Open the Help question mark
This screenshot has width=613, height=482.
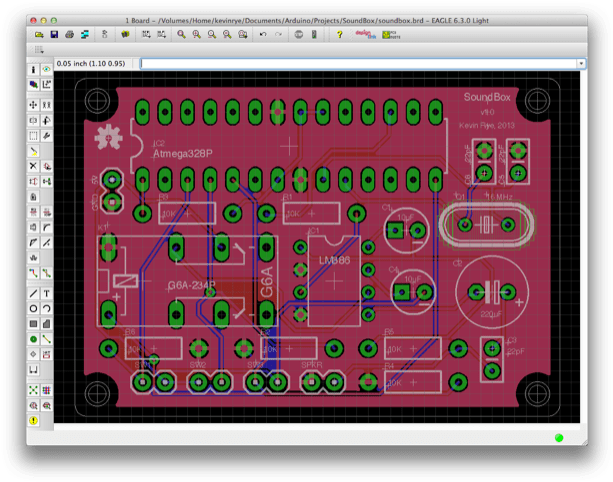(339, 35)
